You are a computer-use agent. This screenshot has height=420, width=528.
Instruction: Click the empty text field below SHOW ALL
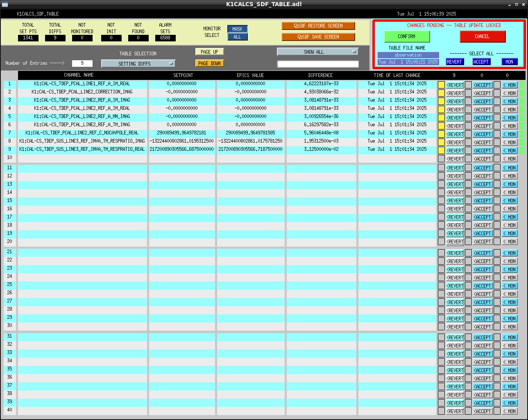(318, 64)
